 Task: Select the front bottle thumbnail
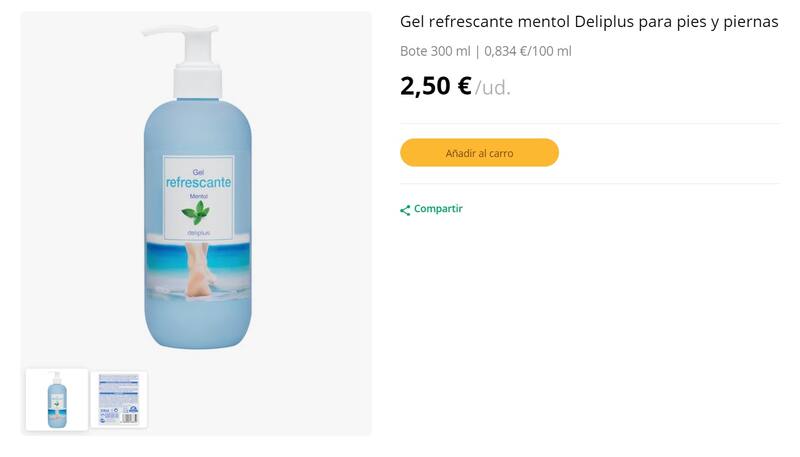click(57, 399)
